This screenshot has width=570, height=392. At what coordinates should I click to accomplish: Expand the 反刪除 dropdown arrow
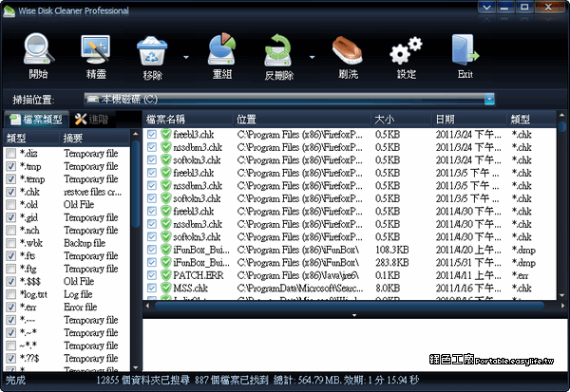(x=312, y=57)
